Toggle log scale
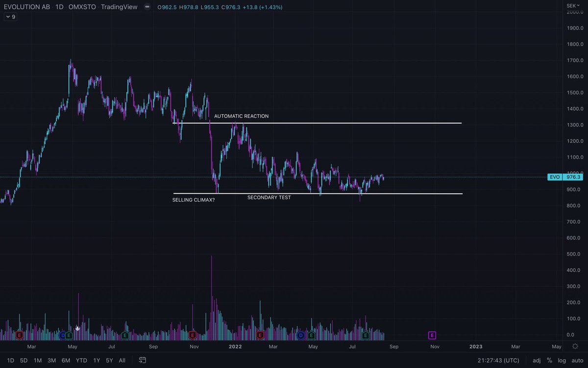Screen dimensions: 588x368 (562, 360)
